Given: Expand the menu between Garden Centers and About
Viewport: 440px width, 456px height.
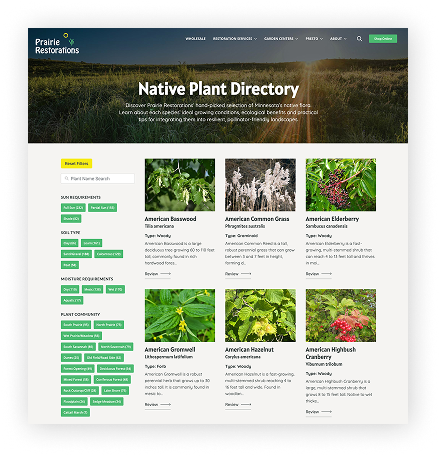Looking at the screenshot, I should pyautogui.click(x=314, y=39).
